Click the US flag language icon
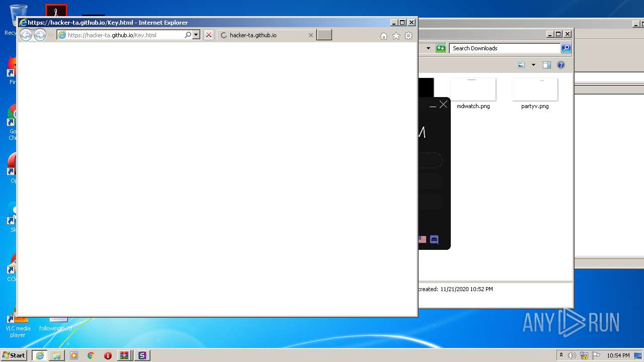Viewport: 644px width, 362px height. click(x=422, y=239)
